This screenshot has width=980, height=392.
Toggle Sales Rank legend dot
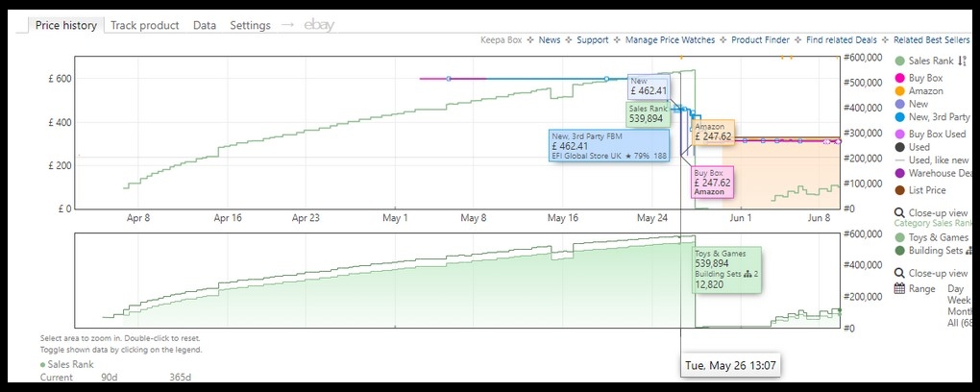tap(900, 61)
